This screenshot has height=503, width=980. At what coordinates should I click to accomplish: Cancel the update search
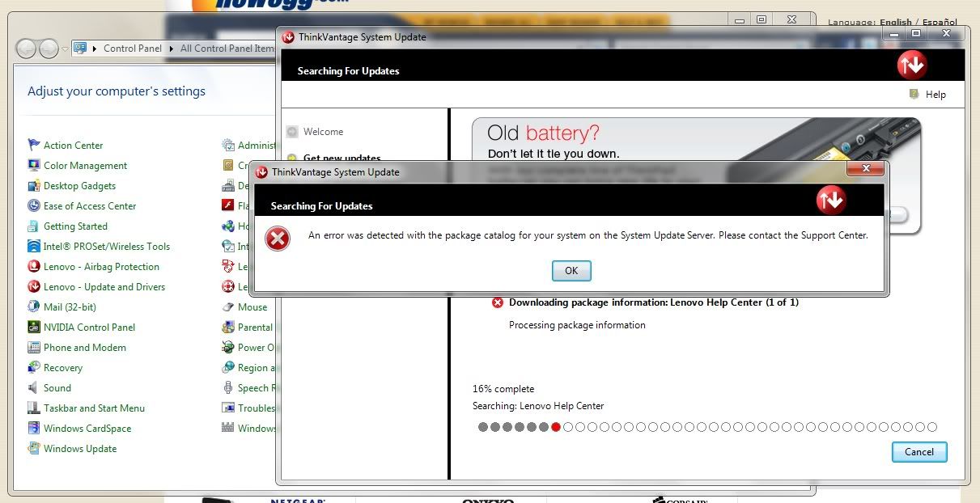pyautogui.click(x=919, y=452)
